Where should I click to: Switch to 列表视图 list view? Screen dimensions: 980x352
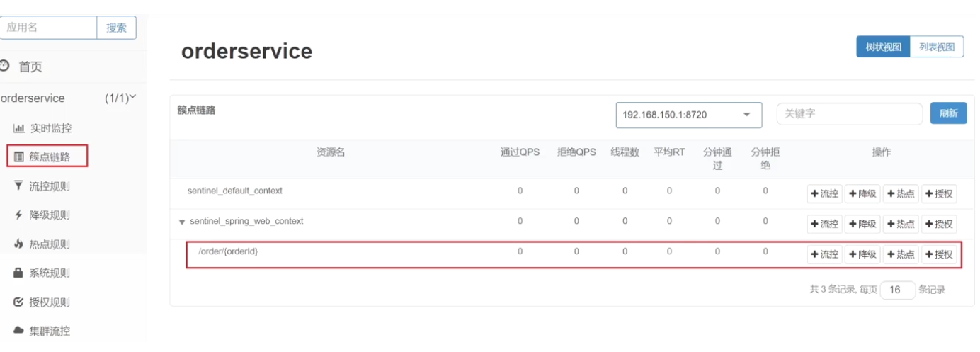[x=936, y=47]
